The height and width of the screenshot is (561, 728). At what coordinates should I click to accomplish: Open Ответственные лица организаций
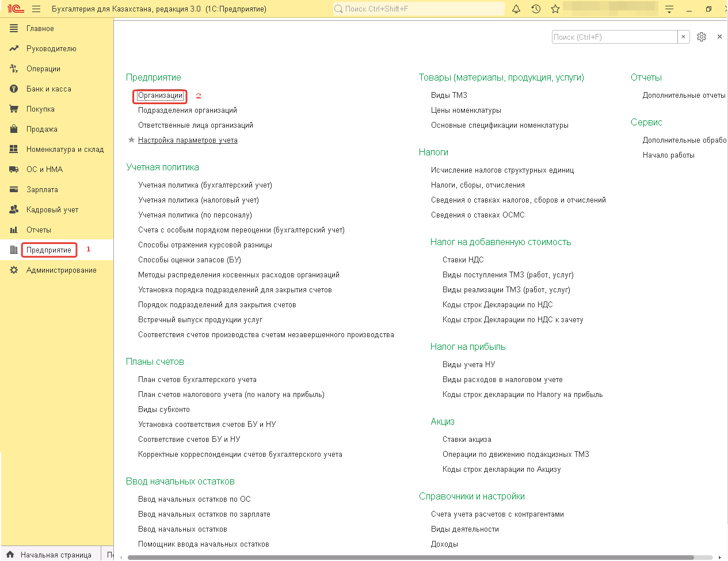(x=196, y=125)
